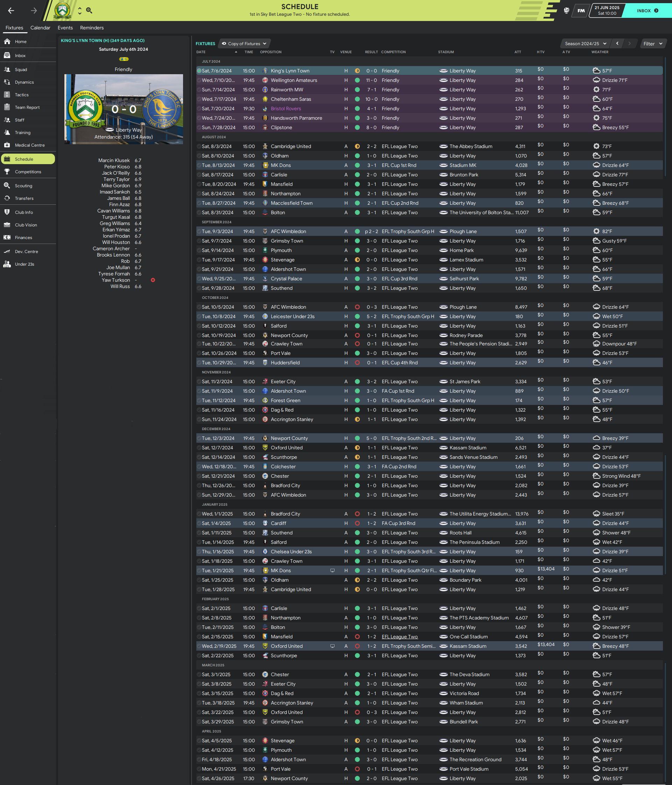Open the Finances sidebar icon
Image resolution: width=672 pixels, height=785 pixels.
[x=7, y=238]
